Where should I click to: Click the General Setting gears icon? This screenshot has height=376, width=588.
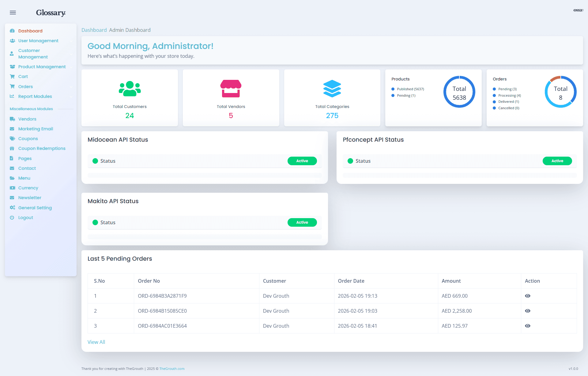12,208
